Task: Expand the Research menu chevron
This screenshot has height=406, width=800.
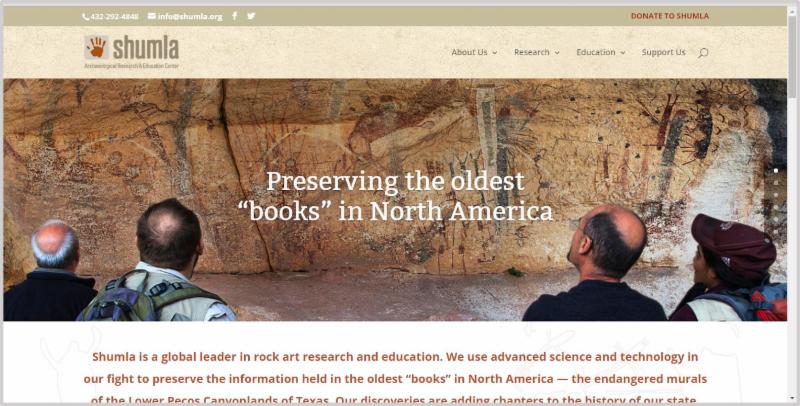Action: pos(557,53)
